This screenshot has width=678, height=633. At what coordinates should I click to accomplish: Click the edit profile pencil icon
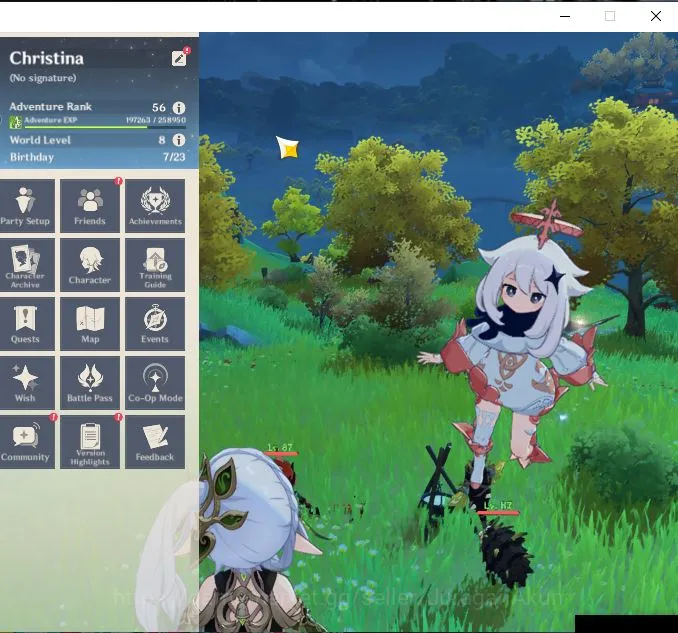click(179, 58)
